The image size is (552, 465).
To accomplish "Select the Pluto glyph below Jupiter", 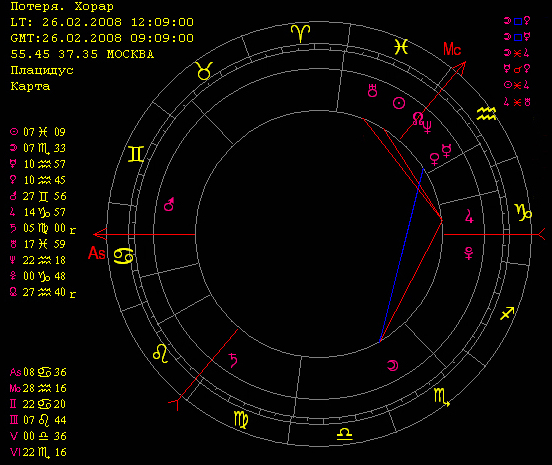I will tap(469, 253).
